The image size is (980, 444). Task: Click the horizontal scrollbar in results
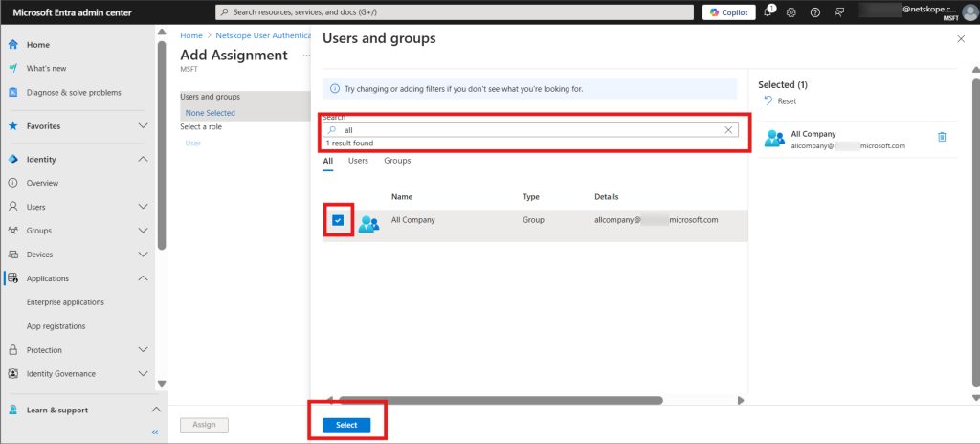[x=501, y=400]
